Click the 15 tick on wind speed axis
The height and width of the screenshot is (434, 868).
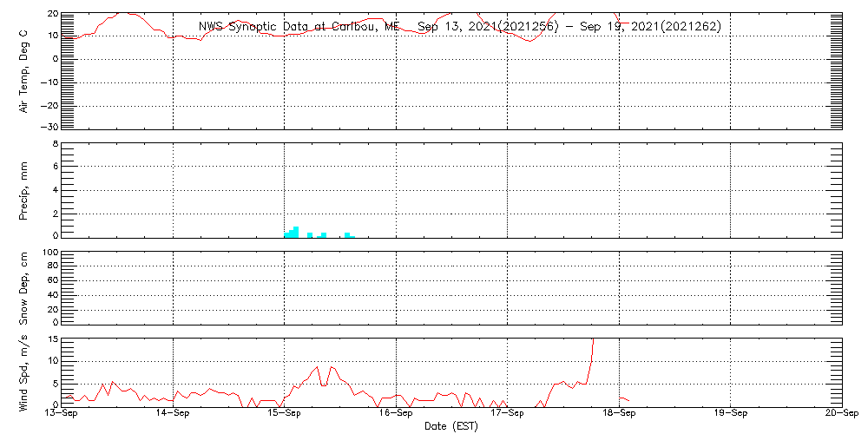52,339
